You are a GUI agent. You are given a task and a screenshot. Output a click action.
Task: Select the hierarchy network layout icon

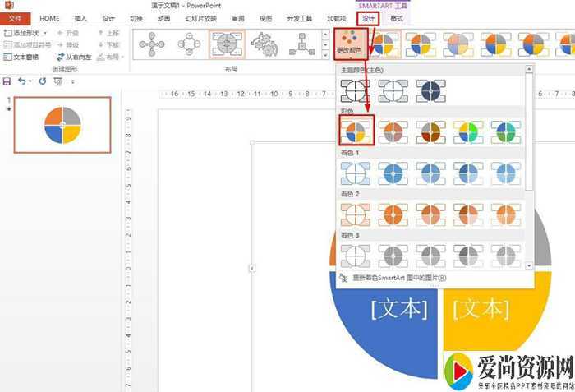301,44
